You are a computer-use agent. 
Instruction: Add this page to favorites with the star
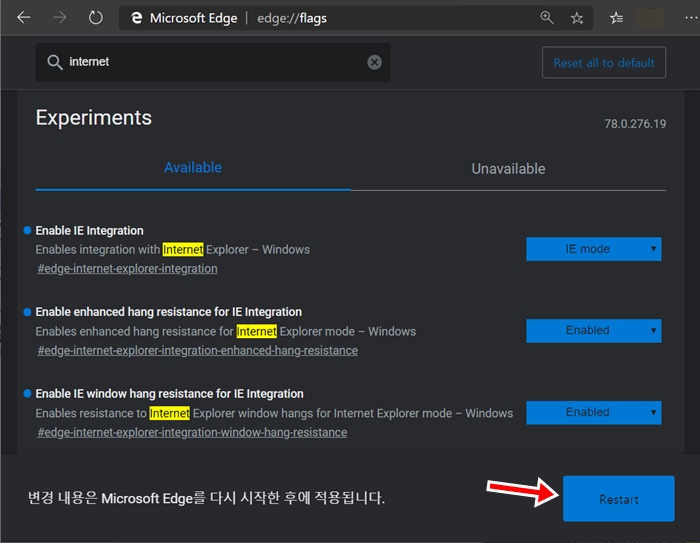tap(577, 18)
